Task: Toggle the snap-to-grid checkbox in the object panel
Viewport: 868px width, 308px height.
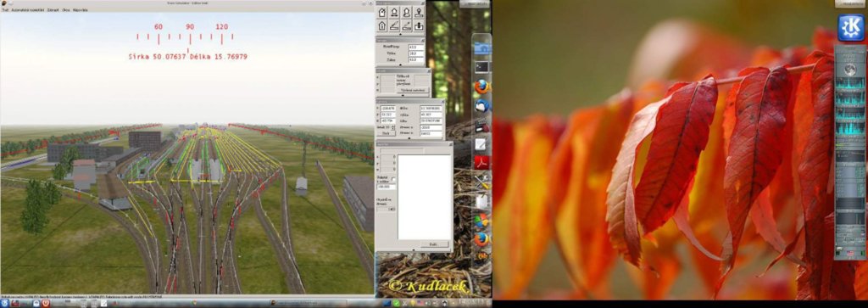Action: [393, 179]
